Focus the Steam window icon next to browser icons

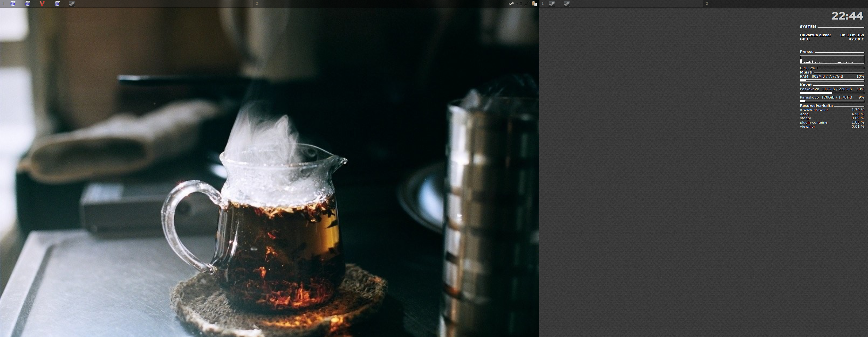[72, 3]
